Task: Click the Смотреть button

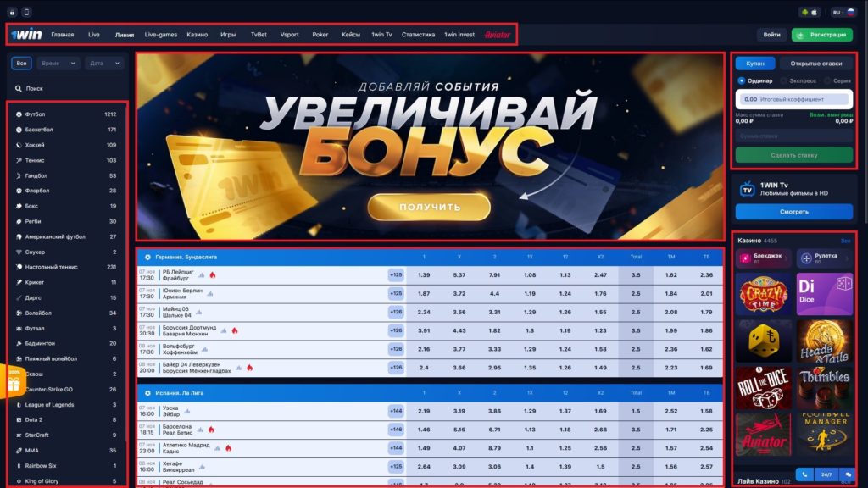Action: click(793, 212)
